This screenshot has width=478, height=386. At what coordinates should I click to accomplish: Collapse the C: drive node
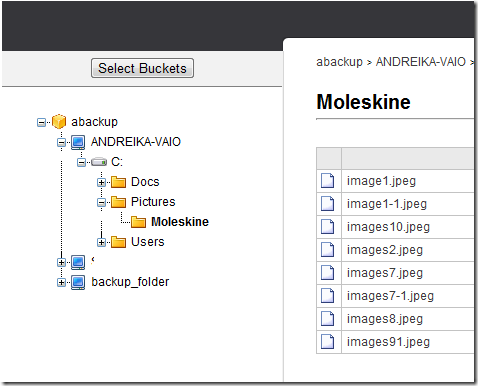[x=81, y=162]
